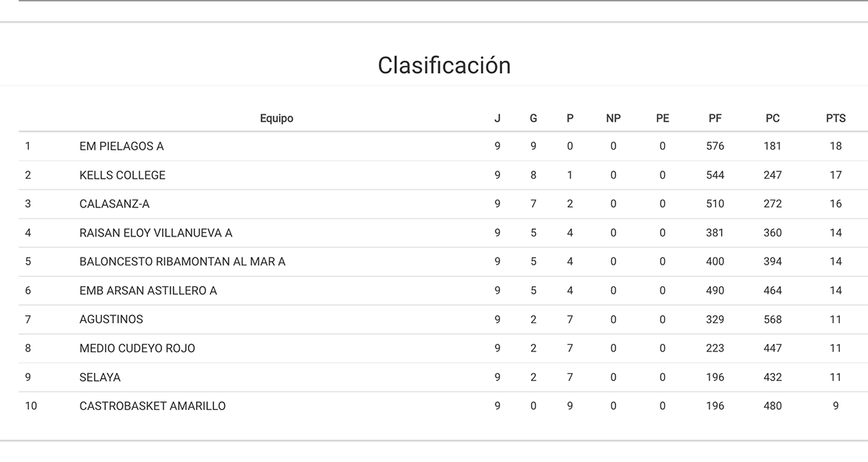Click the Clasificación heading
The width and height of the screenshot is (868, 462).
[444, 65]
